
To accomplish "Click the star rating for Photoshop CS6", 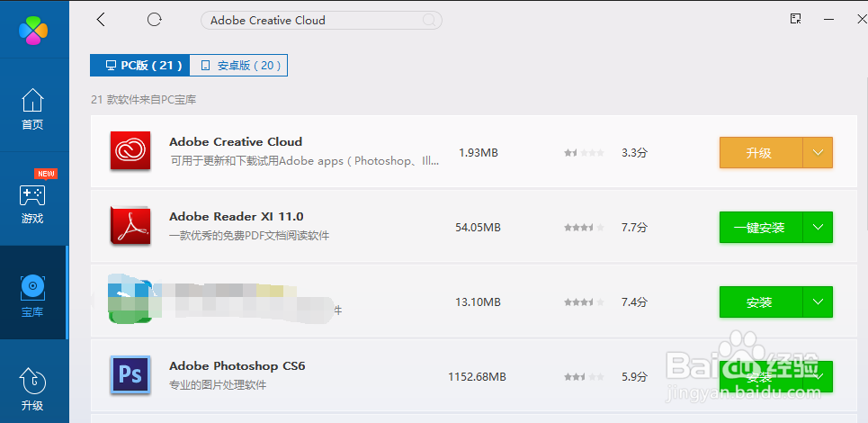I will (x=584, y=377).
